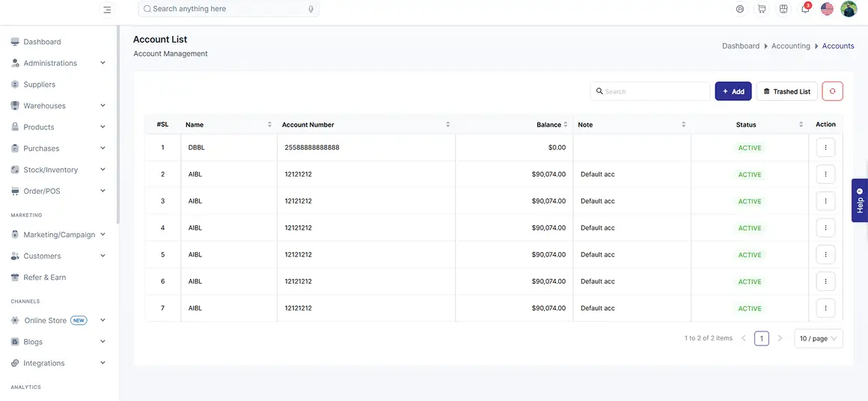Open the Trashed List button
This screenshot has height=401, width=868.
coord(786,91)
